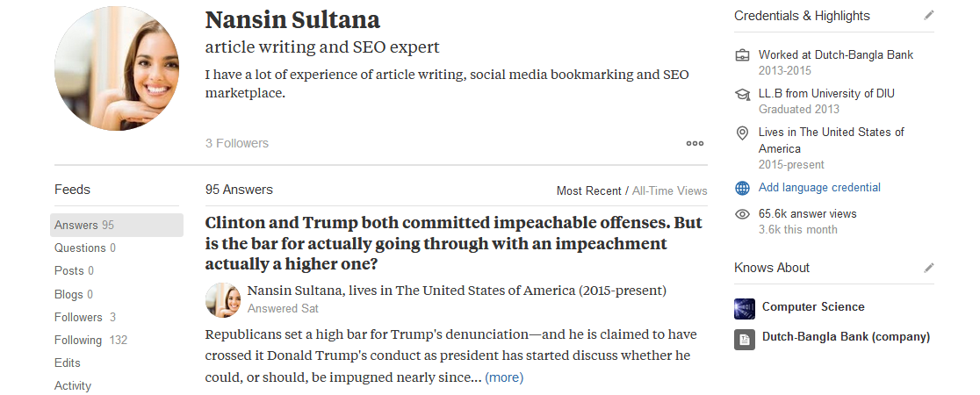Click the Dutch-Bangla Bank company topic icon
The height and width of the screenshot is (395, 980).
(744, 338)
